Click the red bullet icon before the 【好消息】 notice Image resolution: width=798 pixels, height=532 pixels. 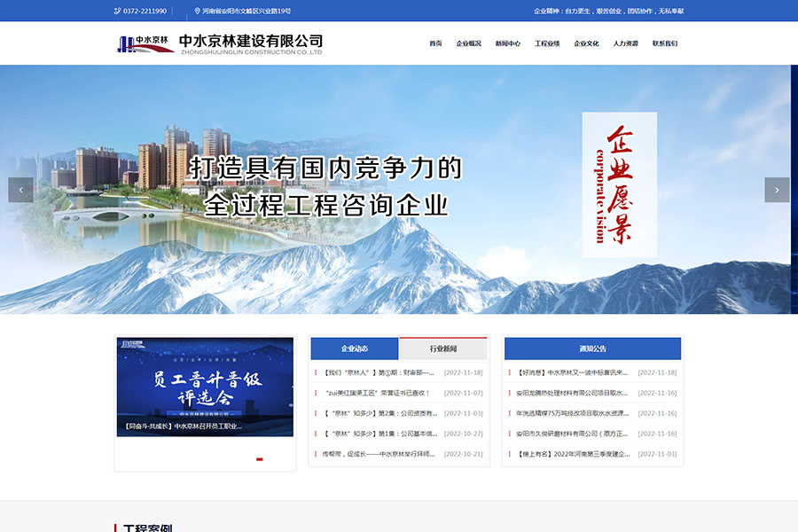tap(512, 372)
